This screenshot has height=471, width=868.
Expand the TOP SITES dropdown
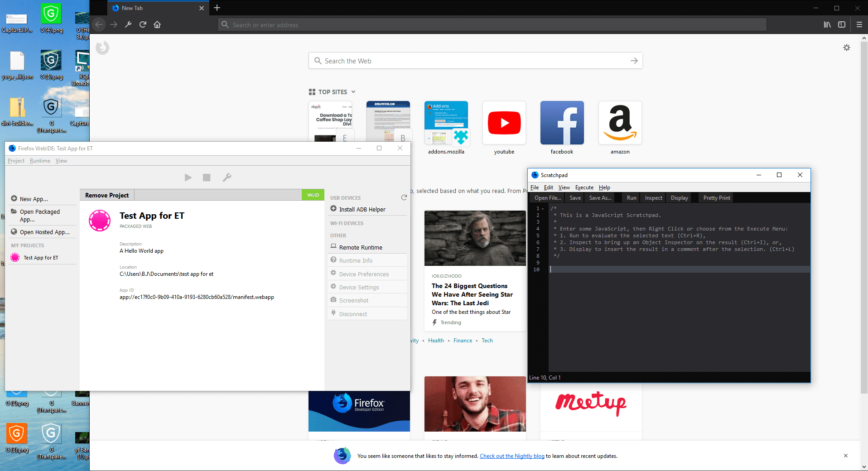[x=353, y=91]
